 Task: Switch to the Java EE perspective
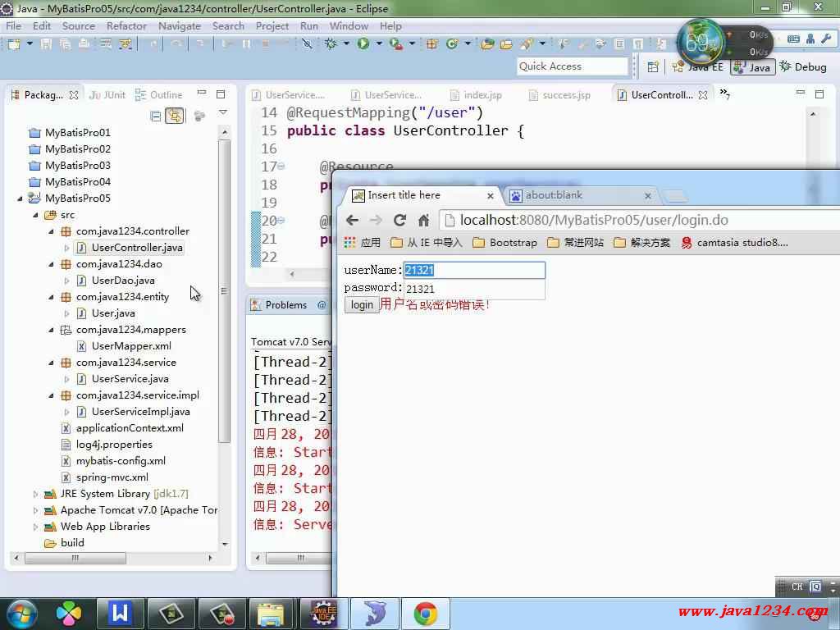698,67
